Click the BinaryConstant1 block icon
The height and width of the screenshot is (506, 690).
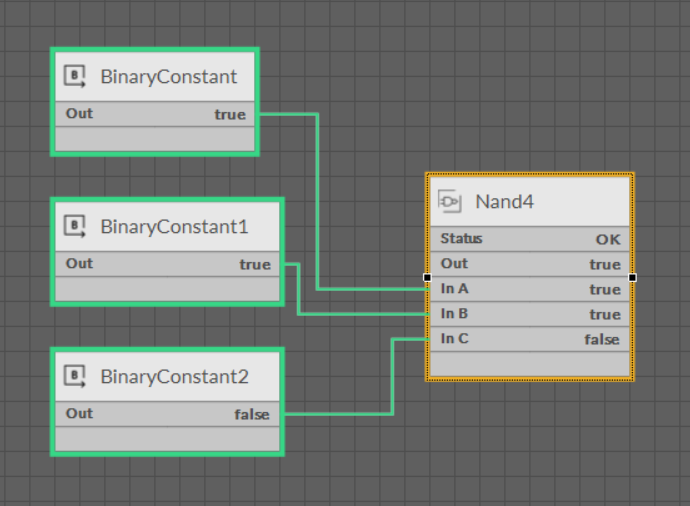(x=75, y=226)
